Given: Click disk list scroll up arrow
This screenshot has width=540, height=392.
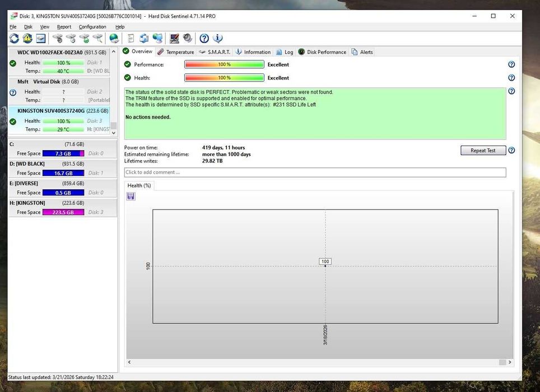Looking at the screenshot, I should (114, 52).
